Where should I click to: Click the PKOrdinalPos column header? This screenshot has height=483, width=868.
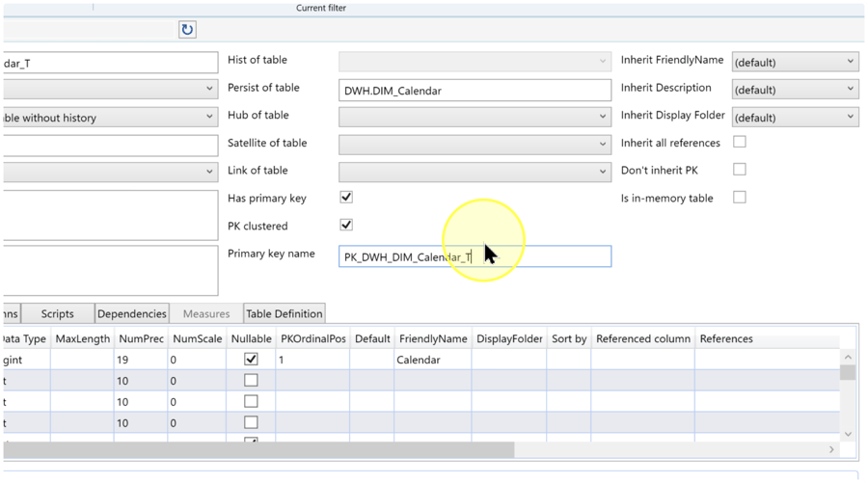(x=313, y=338)
